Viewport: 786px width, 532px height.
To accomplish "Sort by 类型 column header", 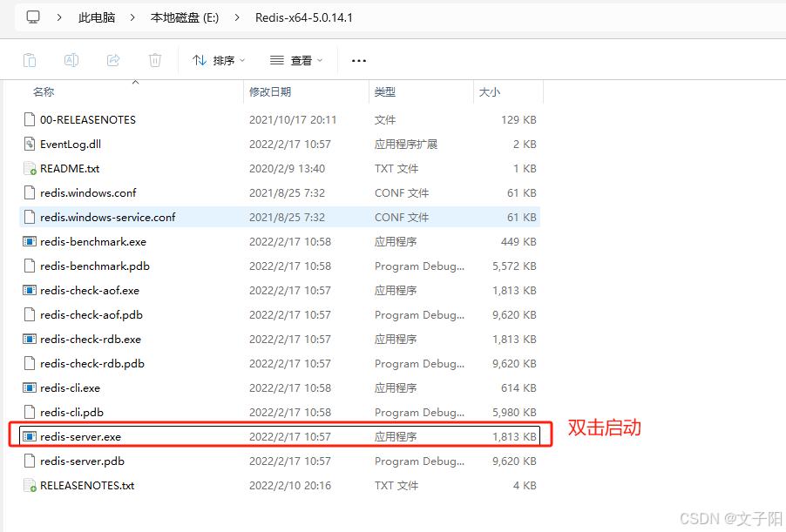I will point(385,92).
